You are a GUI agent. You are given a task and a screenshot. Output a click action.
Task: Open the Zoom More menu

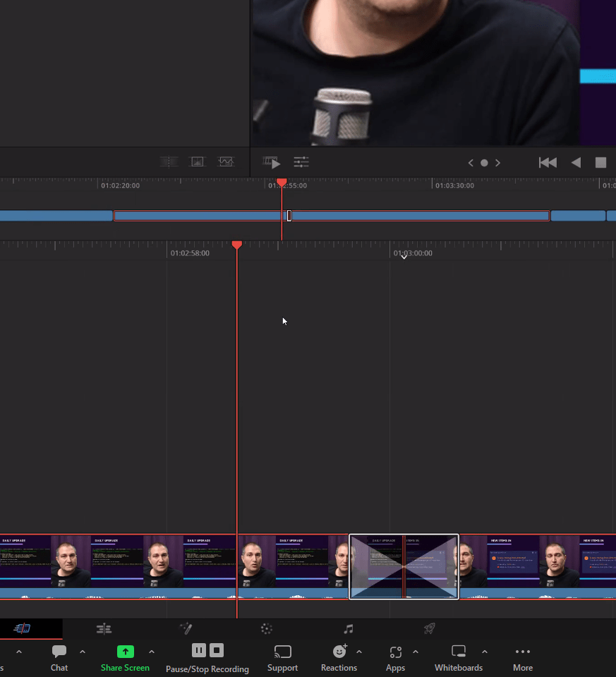tap(523, 658)
